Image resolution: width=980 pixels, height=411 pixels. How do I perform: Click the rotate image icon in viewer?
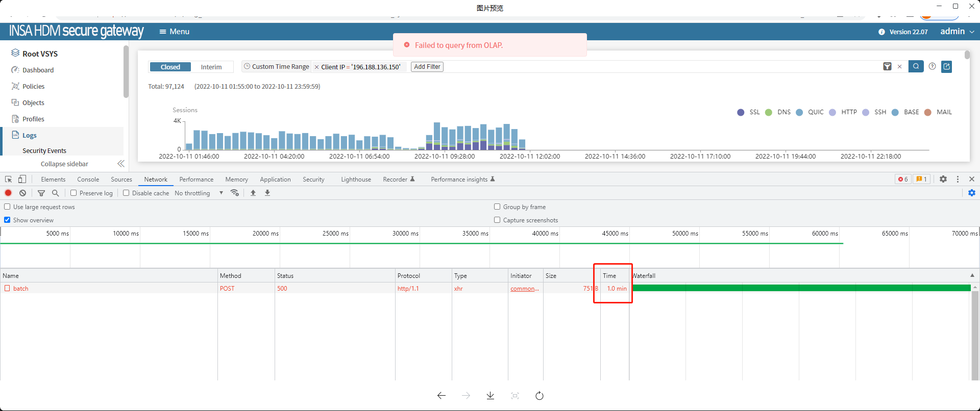click(x=540, y=396)
